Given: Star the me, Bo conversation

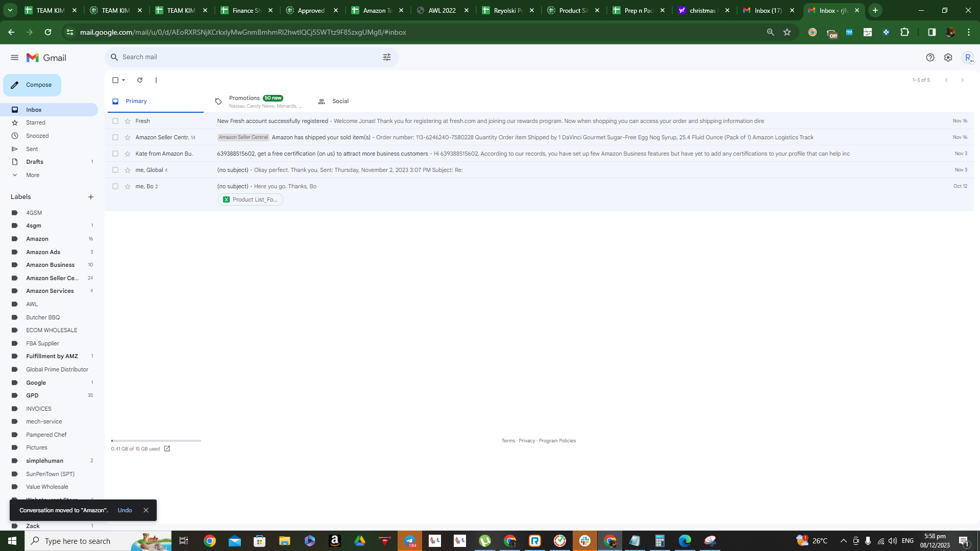Looking at the screenshot, I should point(128,186).
